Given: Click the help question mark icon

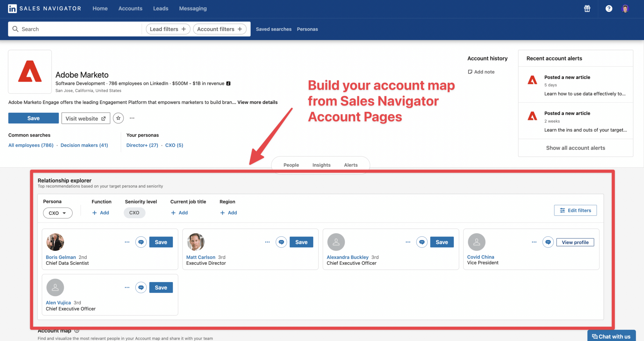Looking at the screenshot, I should [x=609, y=9].
